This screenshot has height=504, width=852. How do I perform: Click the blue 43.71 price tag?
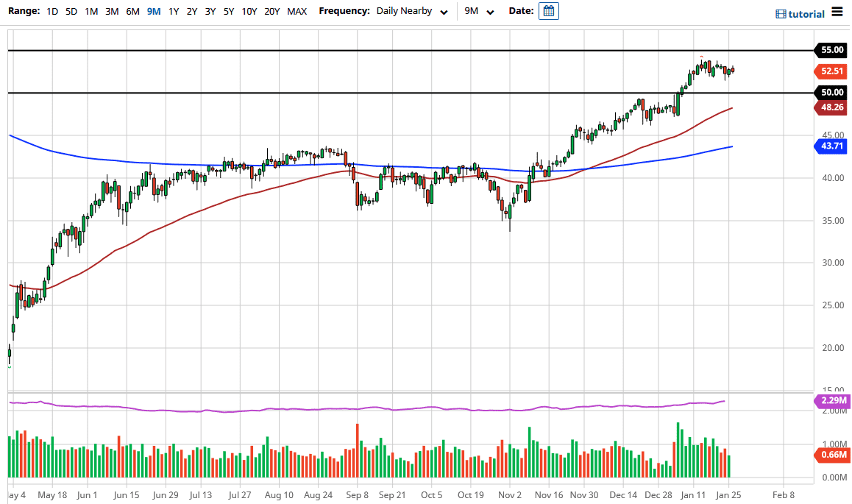[831, 146]
